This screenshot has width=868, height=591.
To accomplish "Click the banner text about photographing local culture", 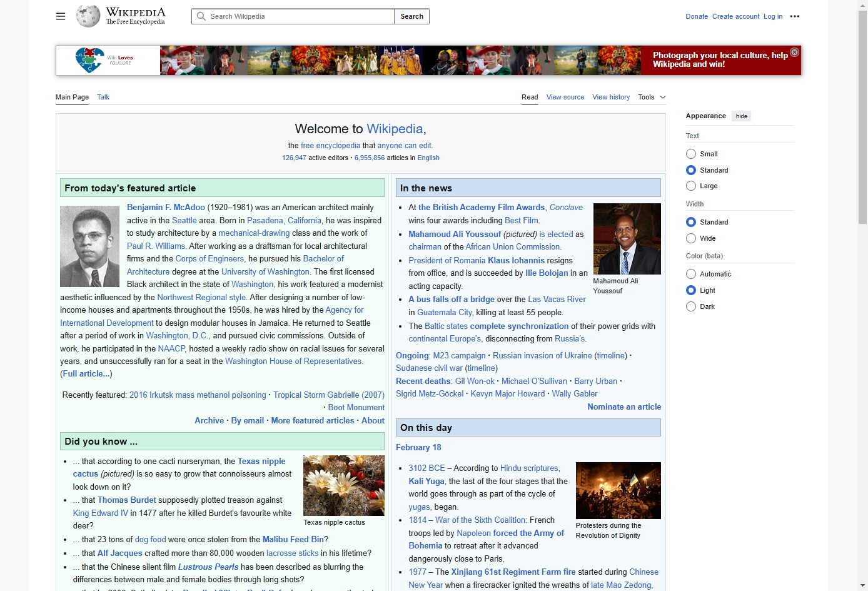I will point(720,59).
